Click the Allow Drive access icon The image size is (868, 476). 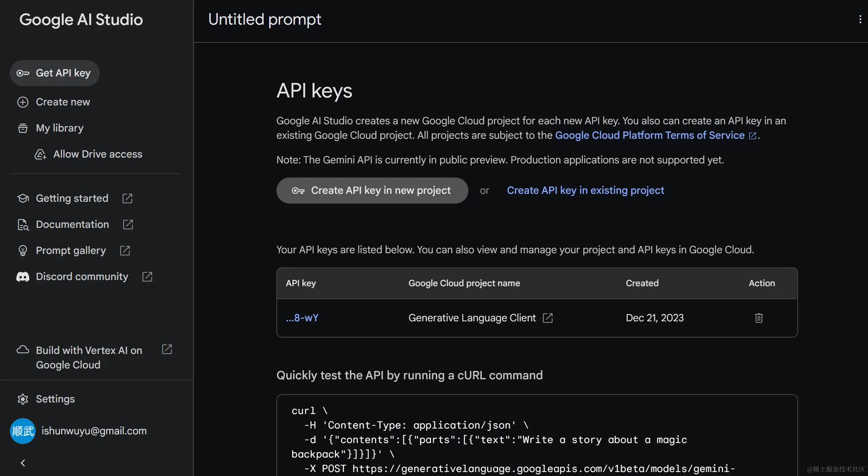(40, 154)
